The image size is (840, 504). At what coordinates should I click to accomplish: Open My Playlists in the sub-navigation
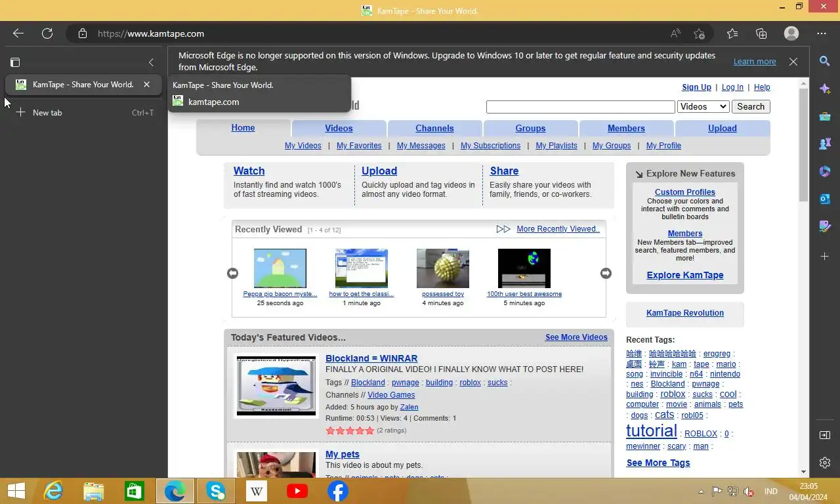click(556, 146)
